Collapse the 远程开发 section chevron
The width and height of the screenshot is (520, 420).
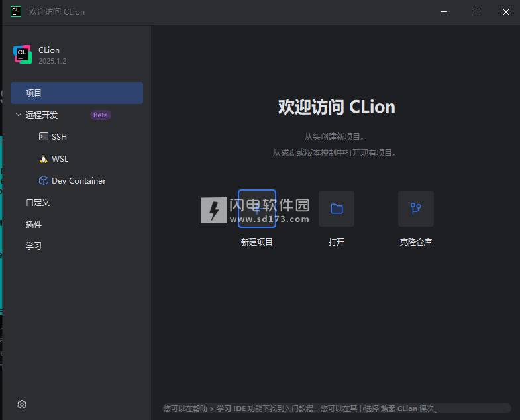click(19, 115)
